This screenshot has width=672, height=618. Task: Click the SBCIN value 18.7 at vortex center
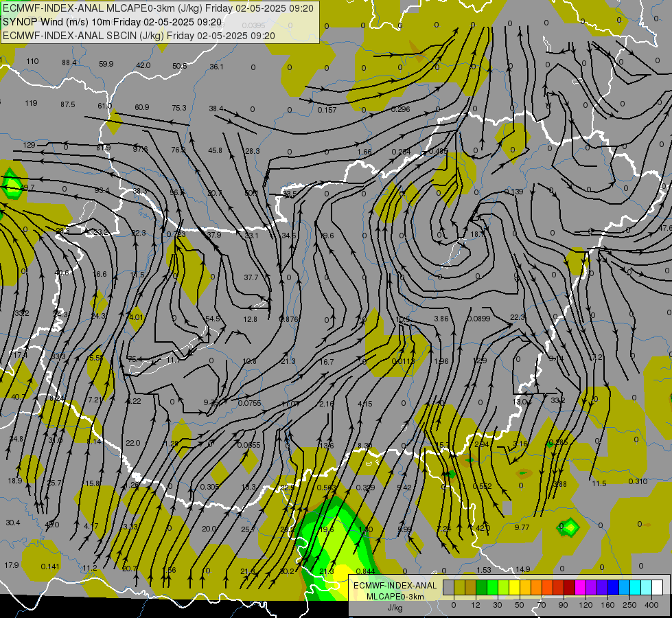[x=478, y=234]
